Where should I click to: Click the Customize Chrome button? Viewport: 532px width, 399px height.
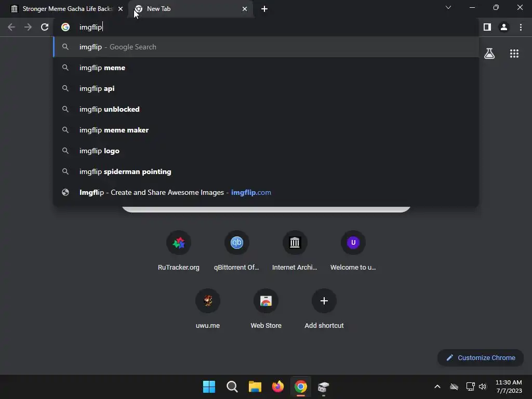point(481,357)
